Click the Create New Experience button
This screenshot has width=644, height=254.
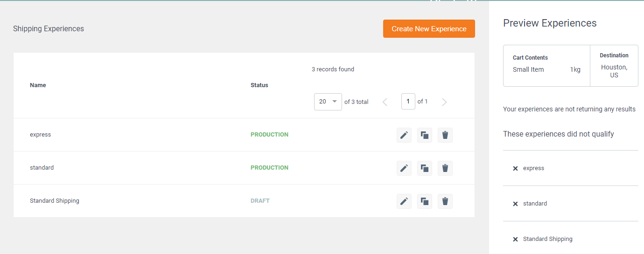click(429, 28)
